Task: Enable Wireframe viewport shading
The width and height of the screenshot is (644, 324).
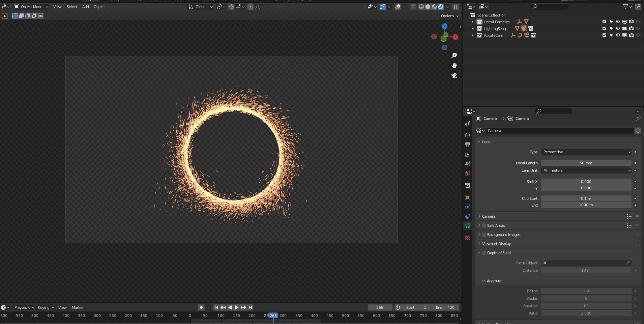Action: 422,7
